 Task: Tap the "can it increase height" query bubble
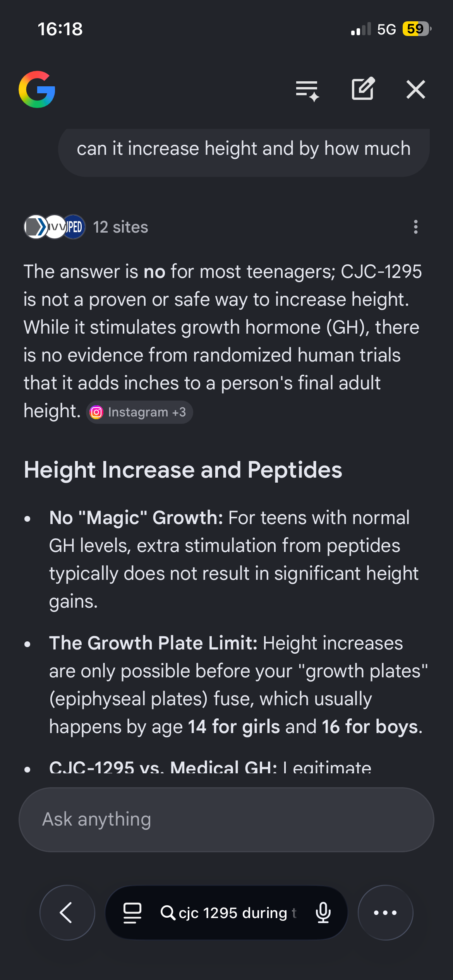pyautogui.click(x=244, y=149)
